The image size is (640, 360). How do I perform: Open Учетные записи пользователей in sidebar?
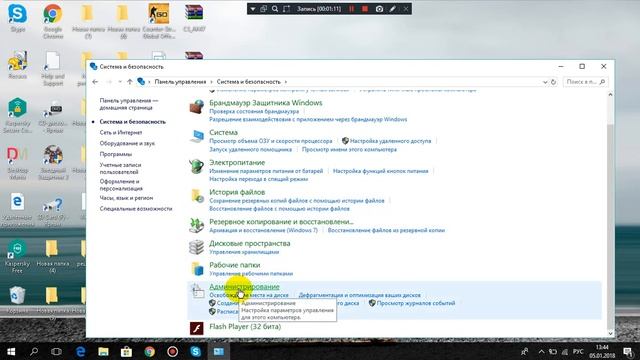click(120, 169)
